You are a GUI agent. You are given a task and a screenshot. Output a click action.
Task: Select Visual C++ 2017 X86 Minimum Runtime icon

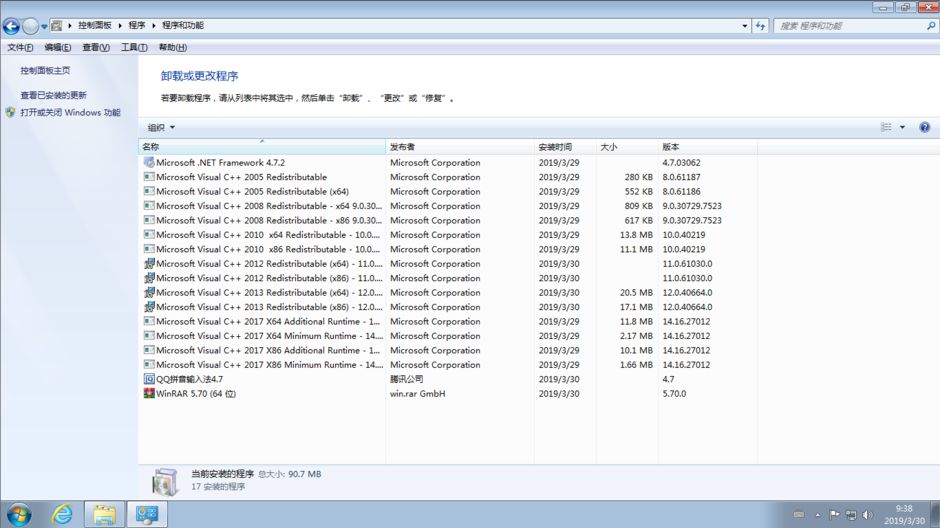click(149, 364)
